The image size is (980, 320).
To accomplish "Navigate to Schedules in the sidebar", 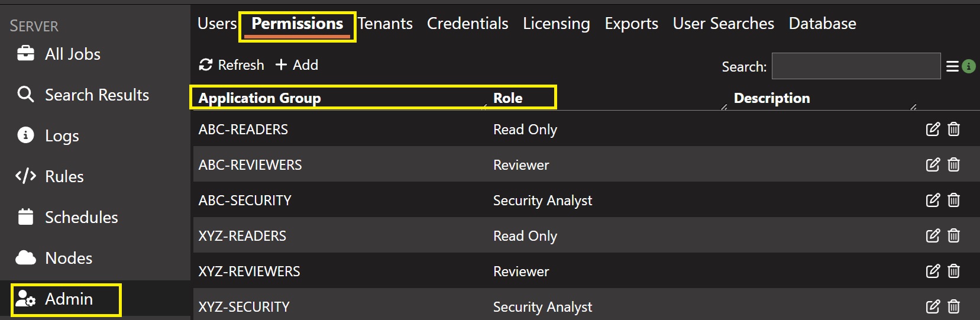I will tap(81, 218).
